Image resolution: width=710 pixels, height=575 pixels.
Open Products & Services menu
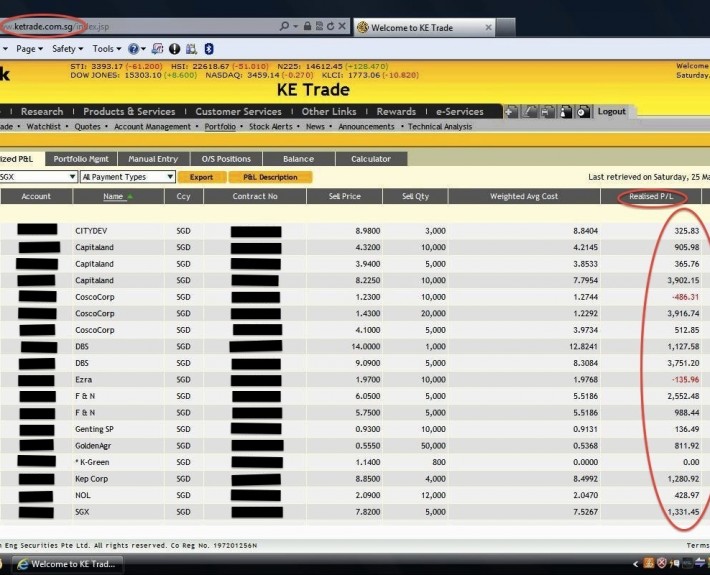tap(129, 112)
